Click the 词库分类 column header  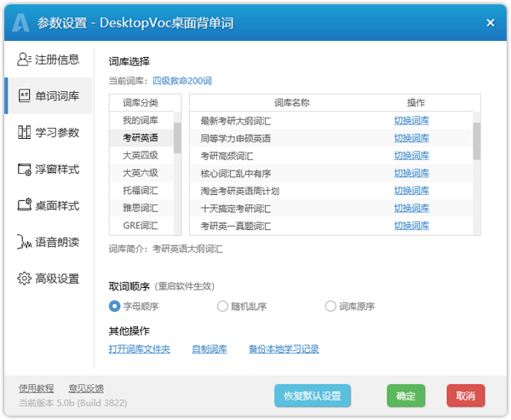(x=141, y=103)
